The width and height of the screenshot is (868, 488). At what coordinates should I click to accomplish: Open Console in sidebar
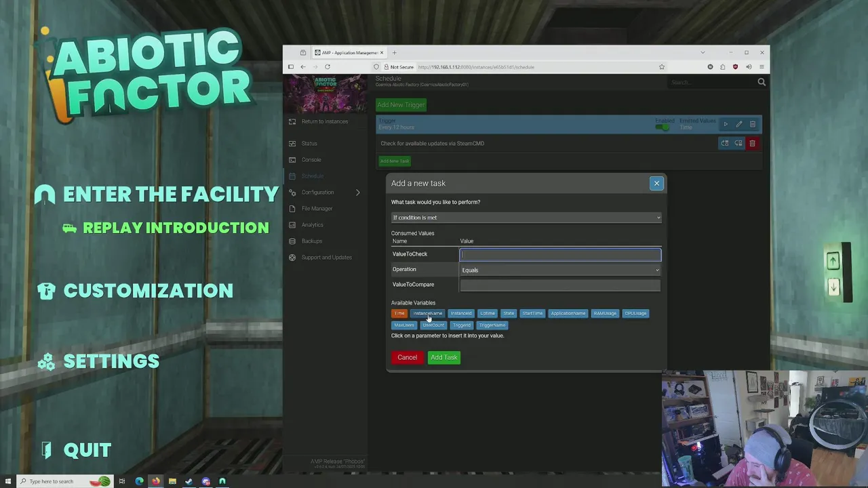[311, 160]
